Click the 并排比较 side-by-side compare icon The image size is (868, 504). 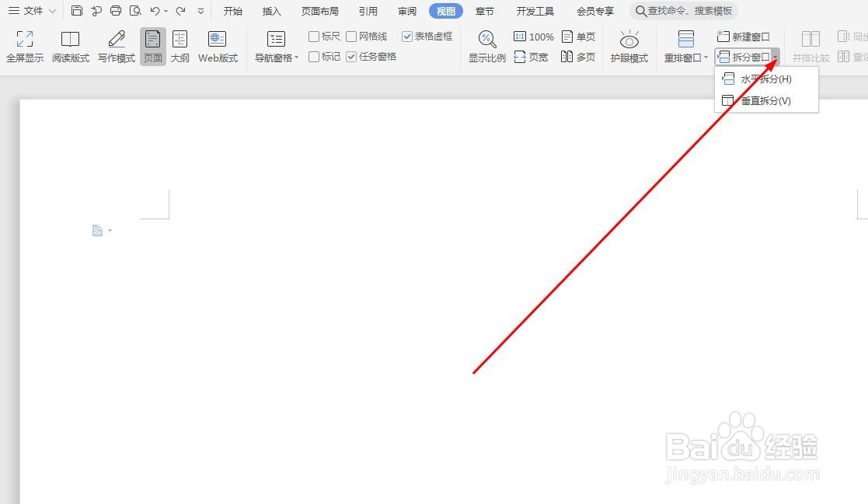click(811, 47)
